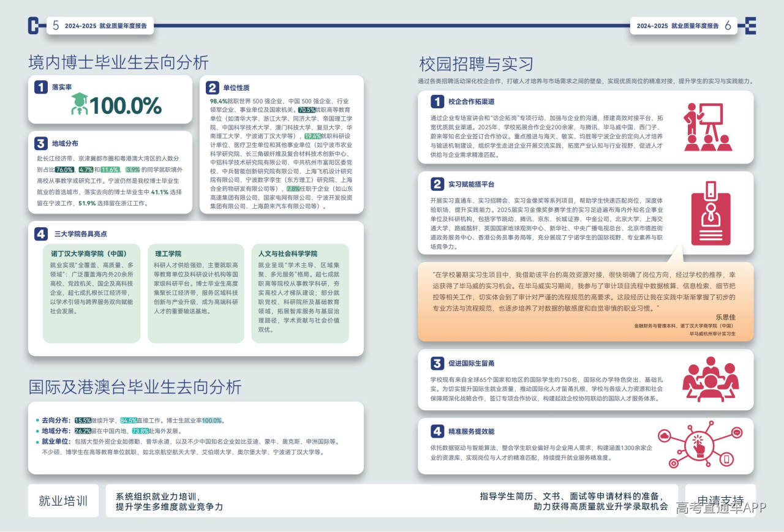Click the red ID badge icon
The height and width of the screenshot is (532, 784).
coord(710,212)
